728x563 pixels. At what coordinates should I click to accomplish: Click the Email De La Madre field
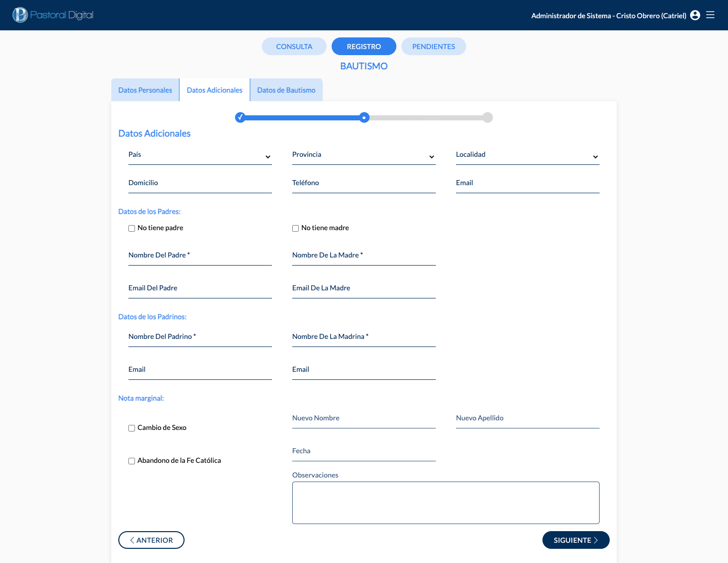pos(364,289)
